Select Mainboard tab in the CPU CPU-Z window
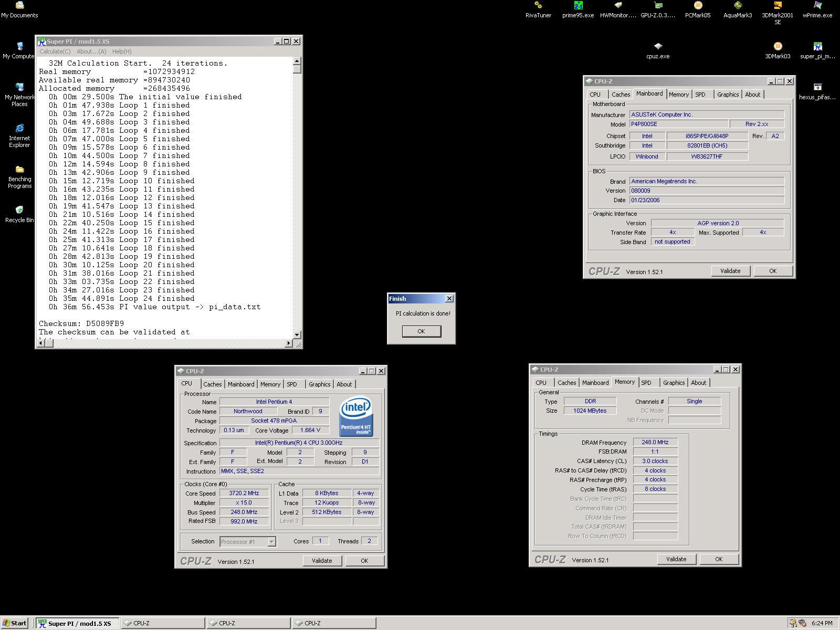This screenshot has height=630, width=840. (x=241, y=384)
